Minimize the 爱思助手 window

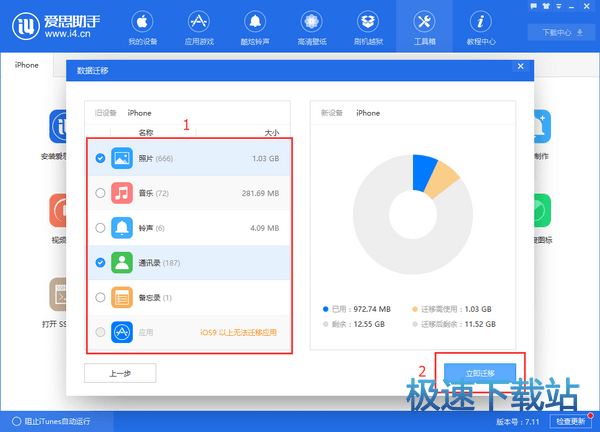pyautogui.click(x=571, y=6)
